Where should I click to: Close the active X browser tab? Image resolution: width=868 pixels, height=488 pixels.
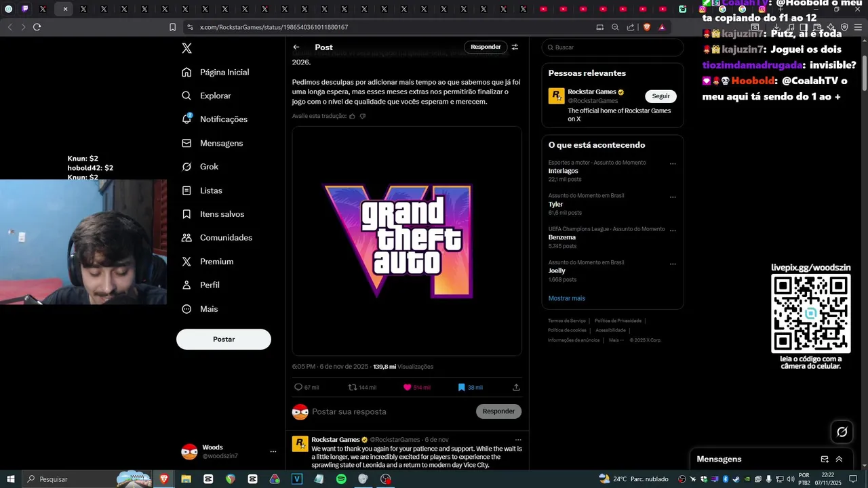65,9
